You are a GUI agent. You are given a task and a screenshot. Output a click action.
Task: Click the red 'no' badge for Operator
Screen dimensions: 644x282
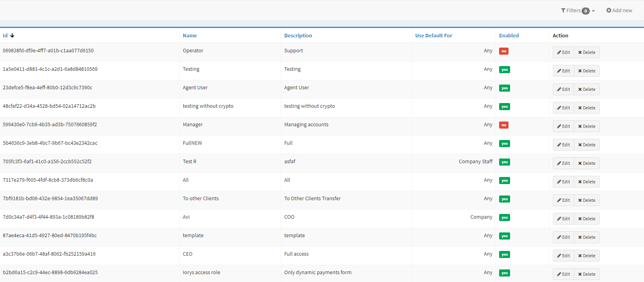[504, 51]
